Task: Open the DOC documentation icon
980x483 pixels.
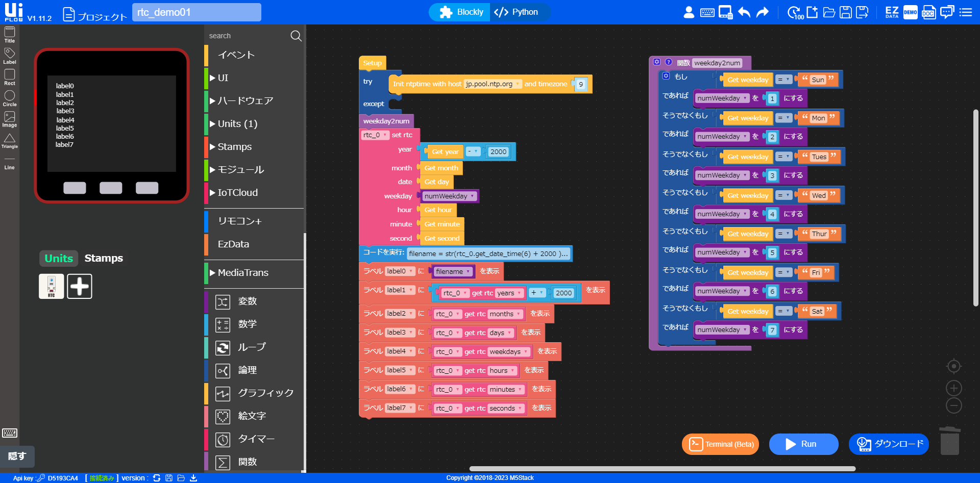Action: click(x=928, y=12)
